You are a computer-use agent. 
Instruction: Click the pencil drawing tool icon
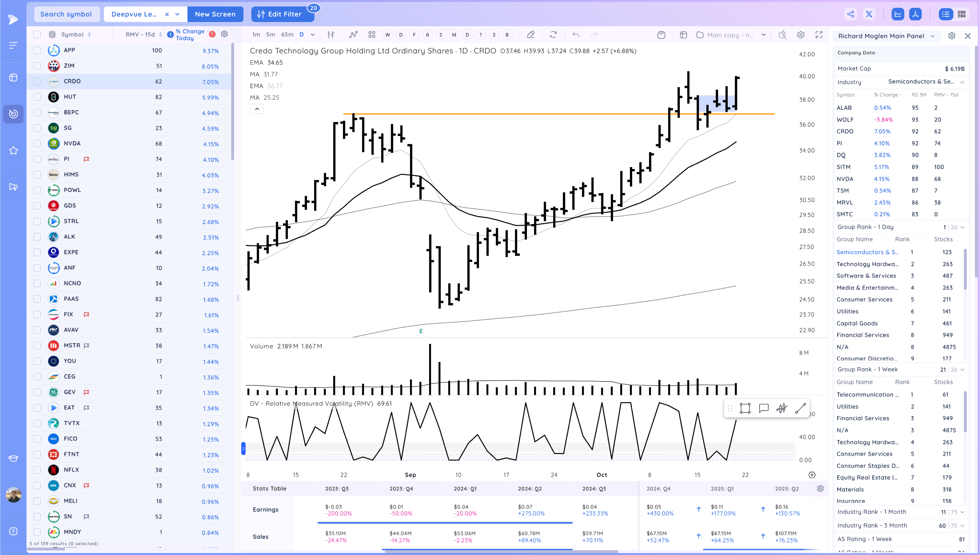[530, 35]
